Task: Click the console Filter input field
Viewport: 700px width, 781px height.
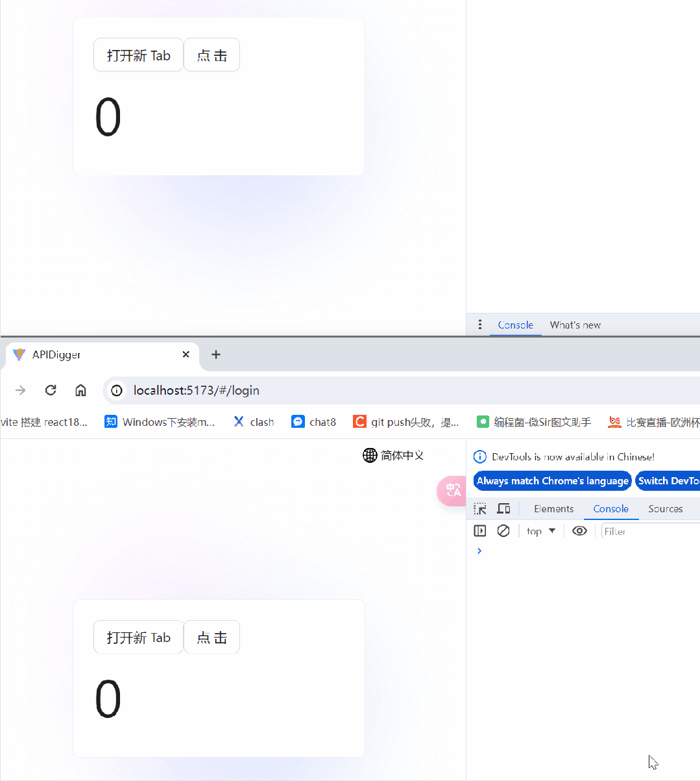Action: click(649, 531)
